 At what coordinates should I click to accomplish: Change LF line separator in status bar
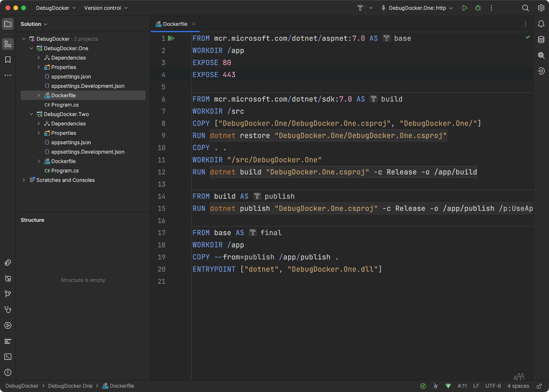point(476,386)
